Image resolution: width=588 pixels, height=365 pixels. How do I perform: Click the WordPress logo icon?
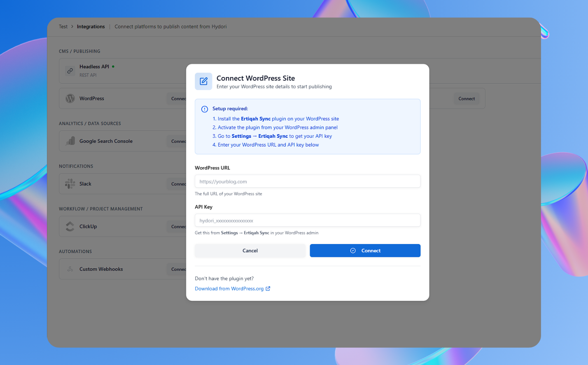[x=70, y=98]
